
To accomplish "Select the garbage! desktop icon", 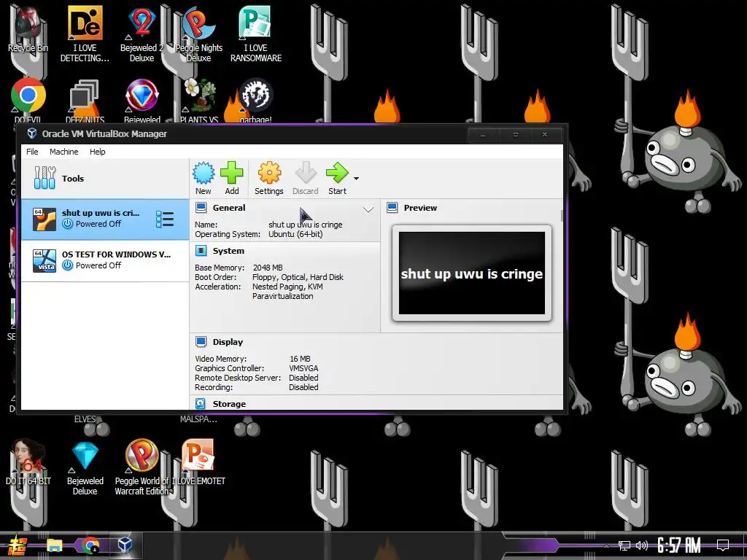I will pyautogui.click(x=256, y=100).
